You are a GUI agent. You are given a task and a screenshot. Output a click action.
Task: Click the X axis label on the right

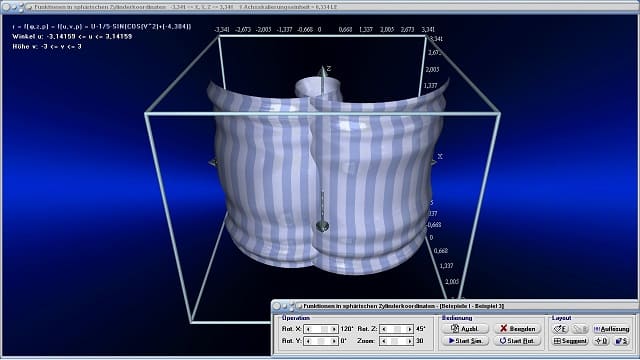click(440, 156)
